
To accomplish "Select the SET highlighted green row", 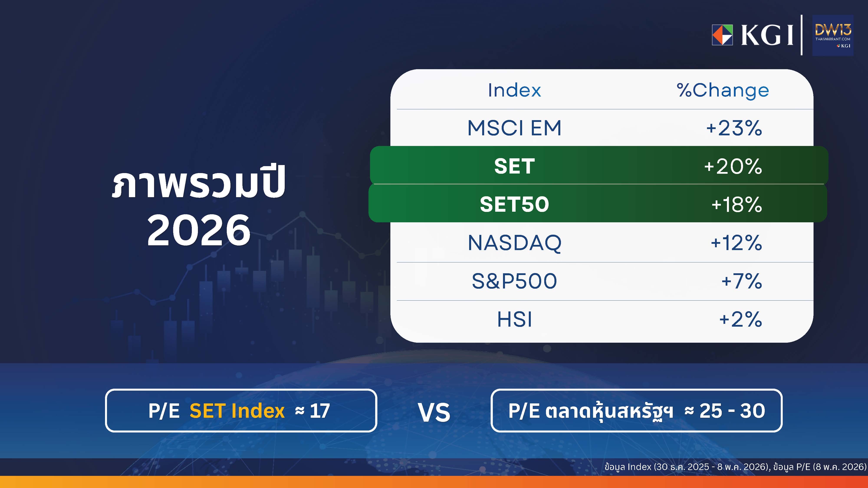I will tap(599, 165).
